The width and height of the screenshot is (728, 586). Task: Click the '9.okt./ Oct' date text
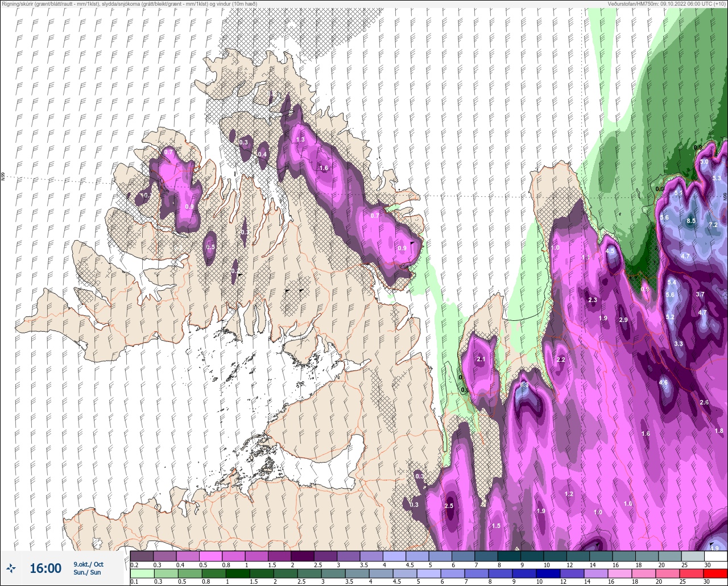pos(88,564)
